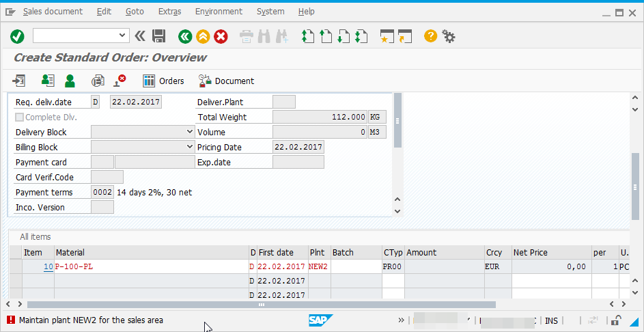The image size is (644, 332).
Task: Click the items table horizontal scrollbar thumb
Action: (261, 305)
